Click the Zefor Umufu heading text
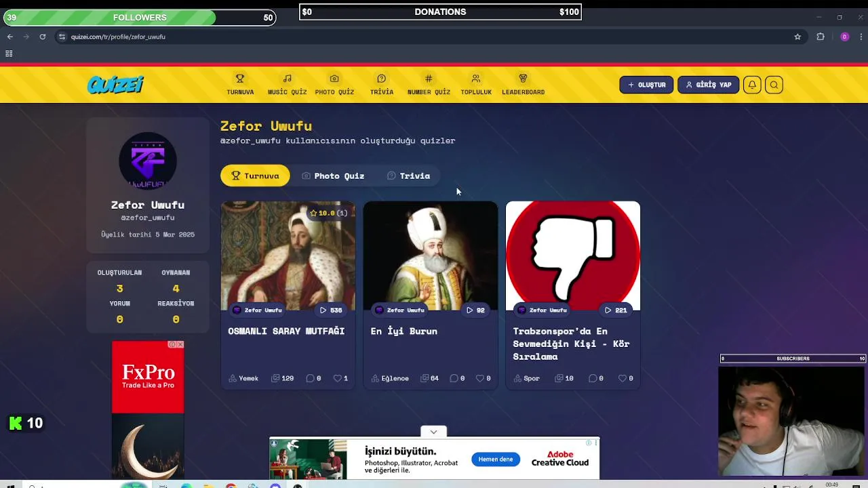 (x=266, y=126)
